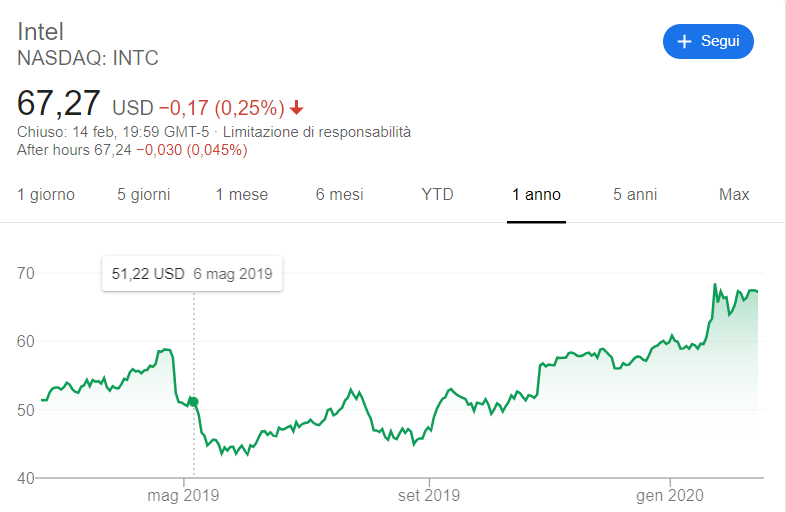Click the 51,22 USD tooltip box
The height and width of the screenshot is (512, 786).
pos(192,274)
